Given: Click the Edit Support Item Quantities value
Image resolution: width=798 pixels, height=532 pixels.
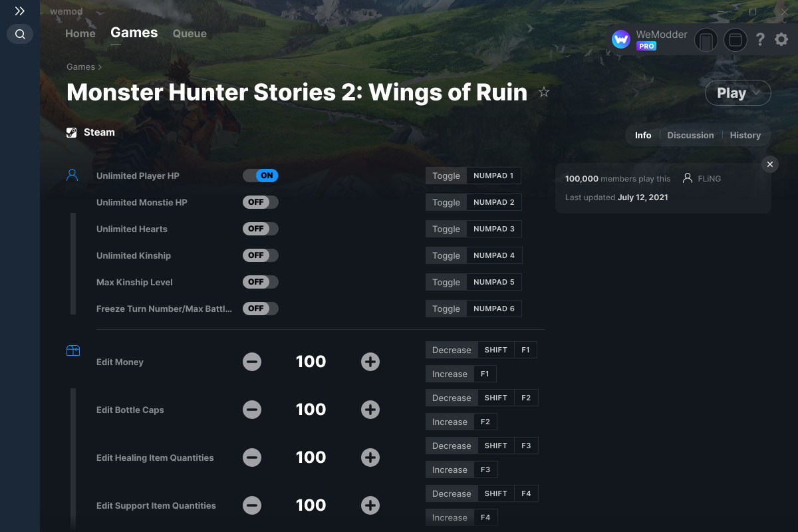Looking at the screenshot, I should (x=311, y=505).
